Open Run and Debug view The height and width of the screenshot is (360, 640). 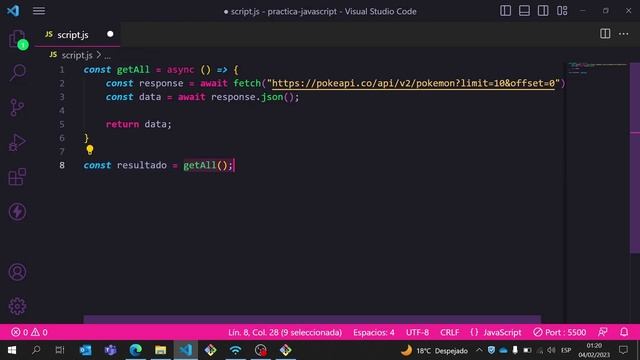pos(17,142)
